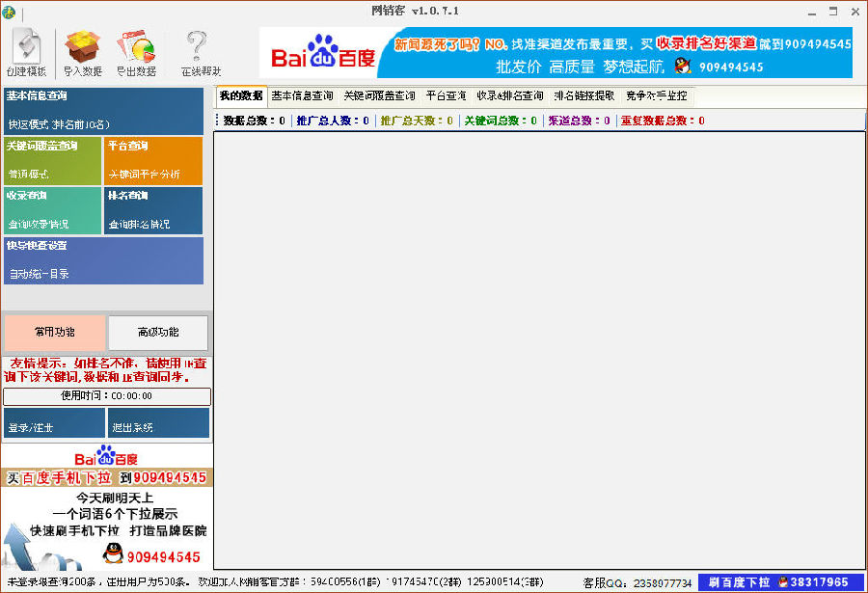The width and height of the screenshot is (868, 593).
Task: Click the app logo in title bar
Action: (x=9, y=12)
